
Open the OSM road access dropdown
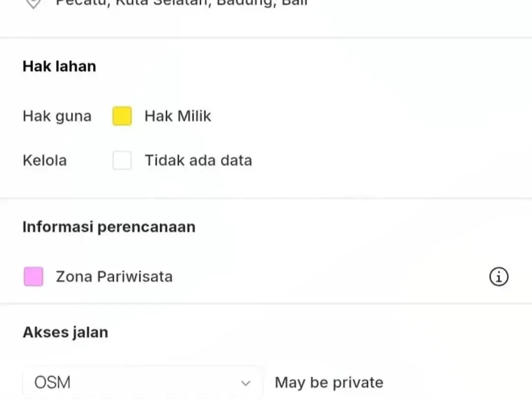tap(142, 382)
